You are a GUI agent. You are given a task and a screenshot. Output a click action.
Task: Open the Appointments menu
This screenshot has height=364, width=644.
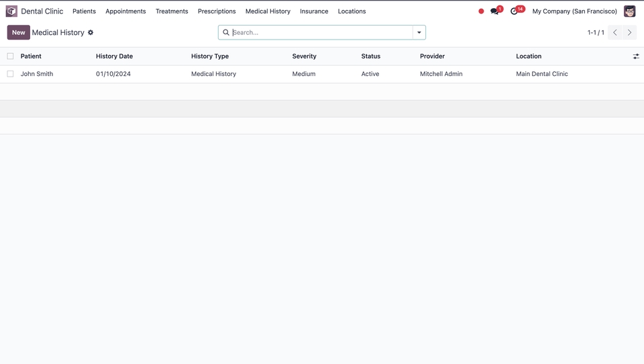point(125,11)
